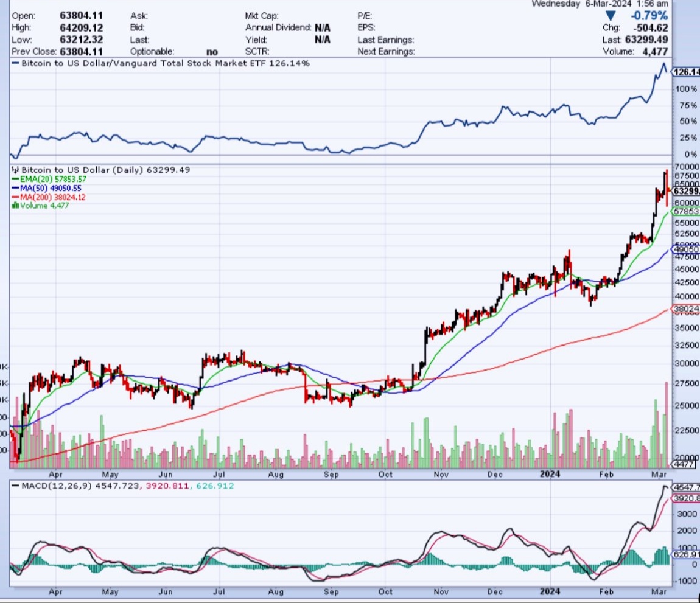Click the 49050 MA(50) axis tag
Viewport: 700px width, 603px height.
685,249
